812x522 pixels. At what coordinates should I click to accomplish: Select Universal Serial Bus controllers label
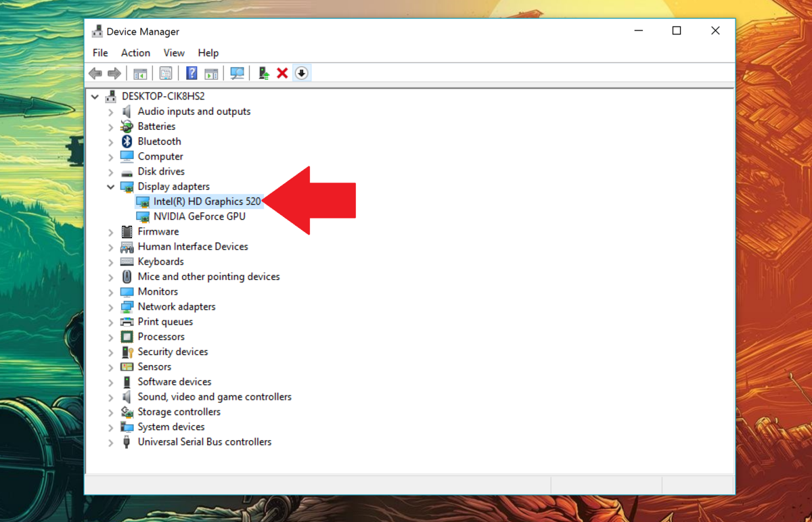click(x=204, y=442)
